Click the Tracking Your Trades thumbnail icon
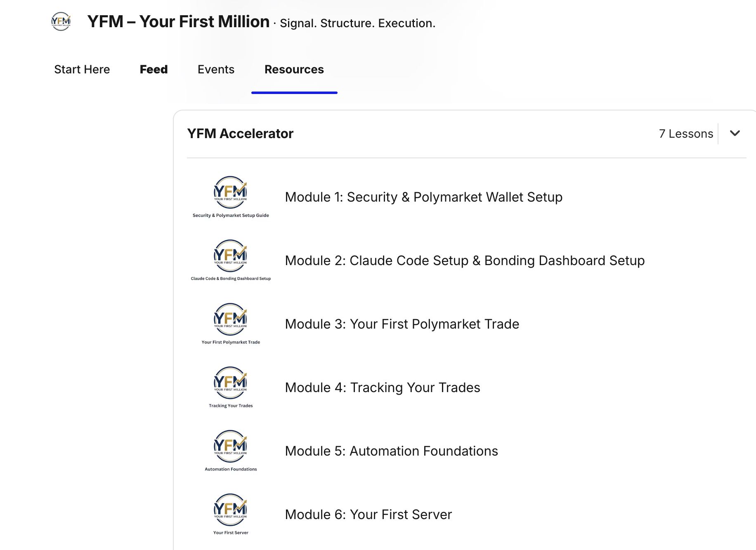Viewport: 756px width, 550px height. click(231, 388)
